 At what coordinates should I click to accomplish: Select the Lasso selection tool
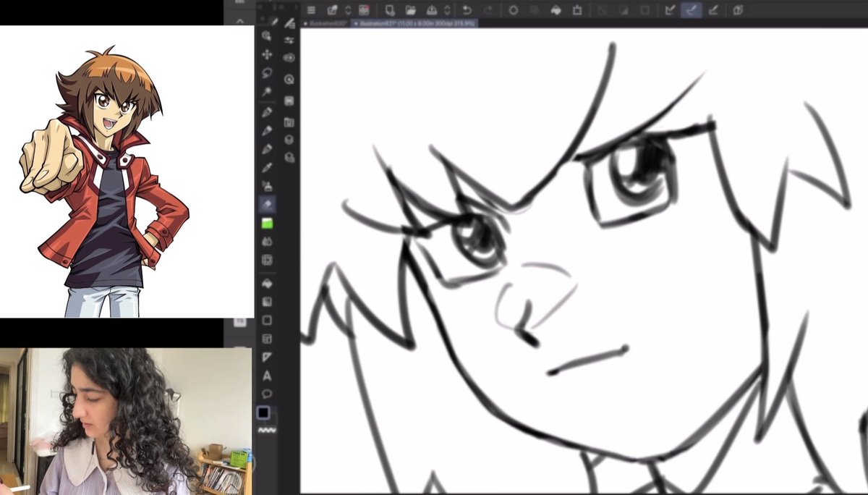[x=267, y=73]
